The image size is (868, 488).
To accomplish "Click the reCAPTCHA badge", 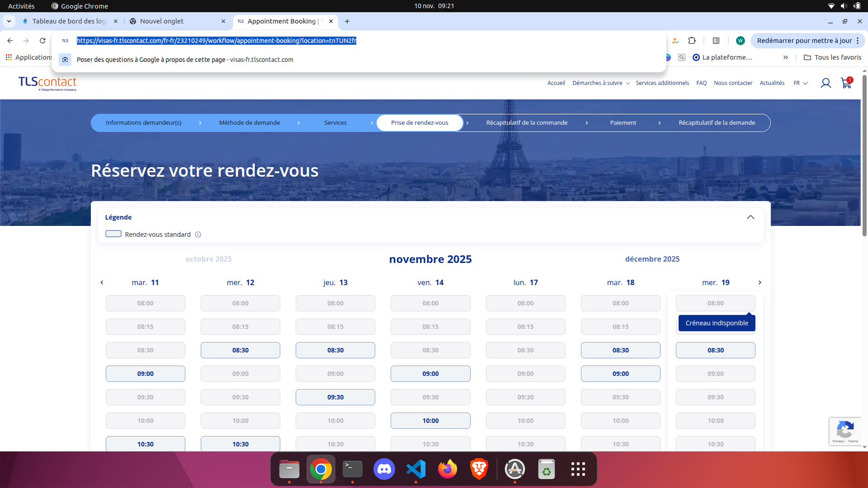I will coord(845,431).
